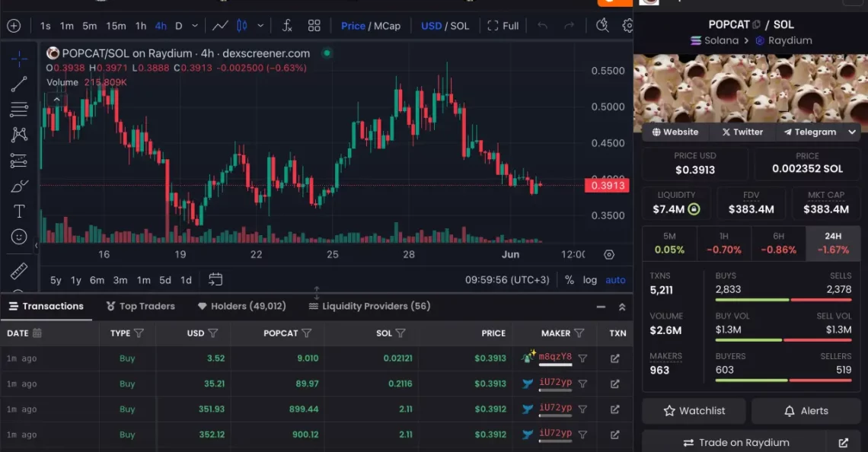This screenshot has width=868, height=452.
Task: Select the 24H stats tab
Action: [833, 243]
